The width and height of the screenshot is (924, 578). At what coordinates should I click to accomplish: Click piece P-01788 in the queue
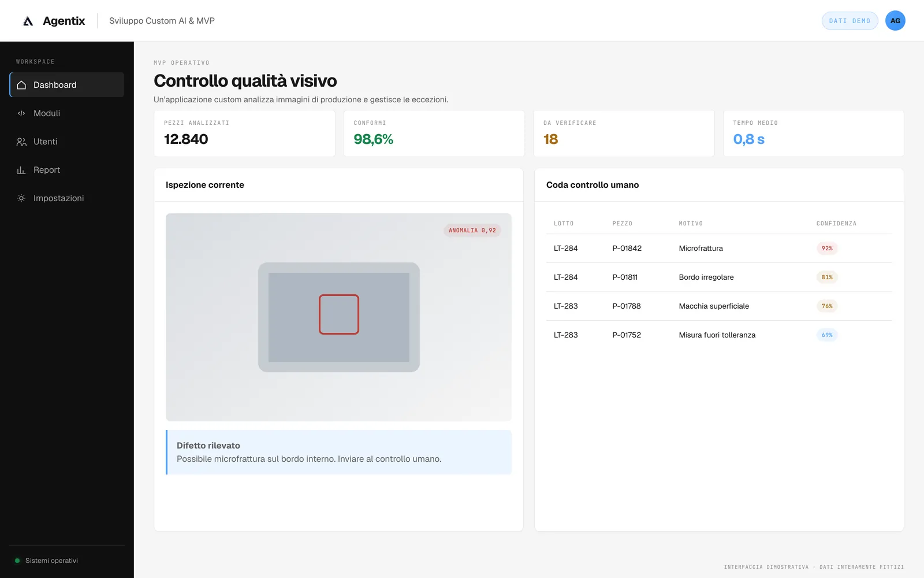coord(627,306)
